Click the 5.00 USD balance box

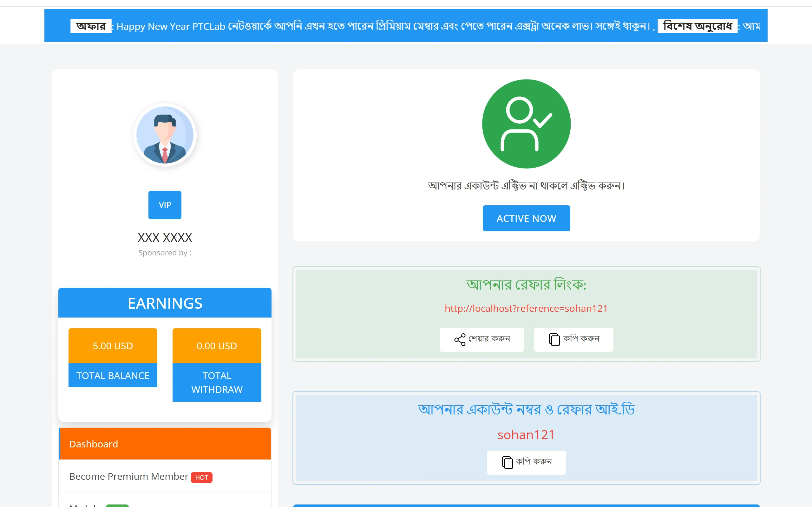(113, 346)
